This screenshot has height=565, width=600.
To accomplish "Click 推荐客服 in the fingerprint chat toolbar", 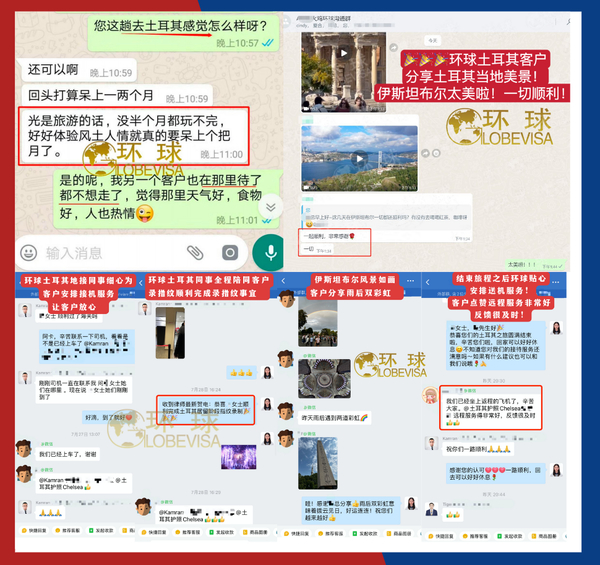I will tap(188, 532).
